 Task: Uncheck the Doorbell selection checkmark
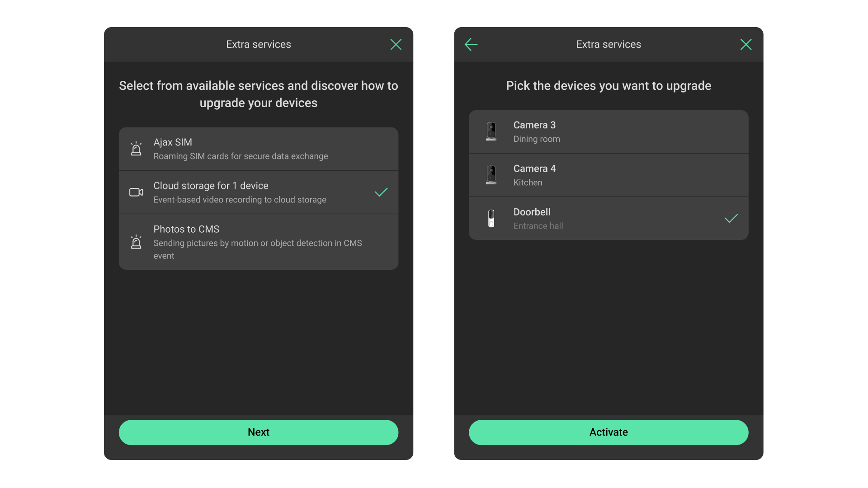pos(731,218)
